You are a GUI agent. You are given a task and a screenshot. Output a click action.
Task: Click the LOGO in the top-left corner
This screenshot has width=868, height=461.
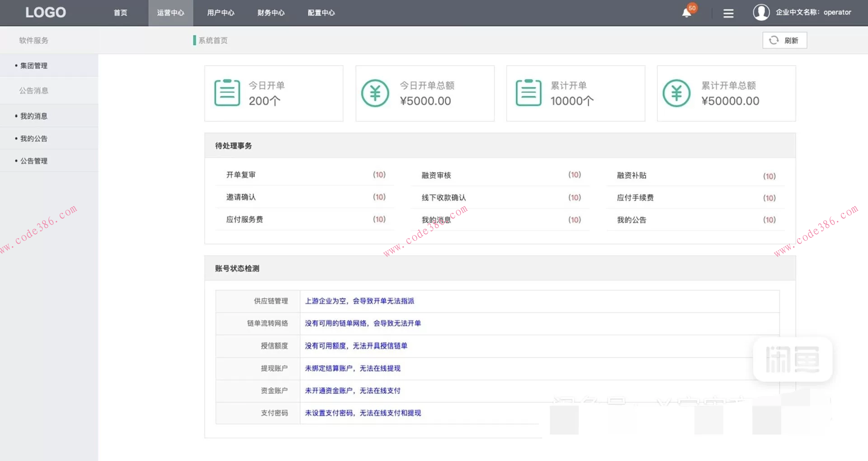point(46,13)
